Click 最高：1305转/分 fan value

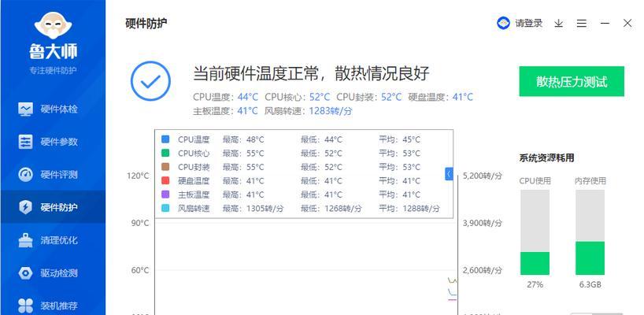coord(253,208)
